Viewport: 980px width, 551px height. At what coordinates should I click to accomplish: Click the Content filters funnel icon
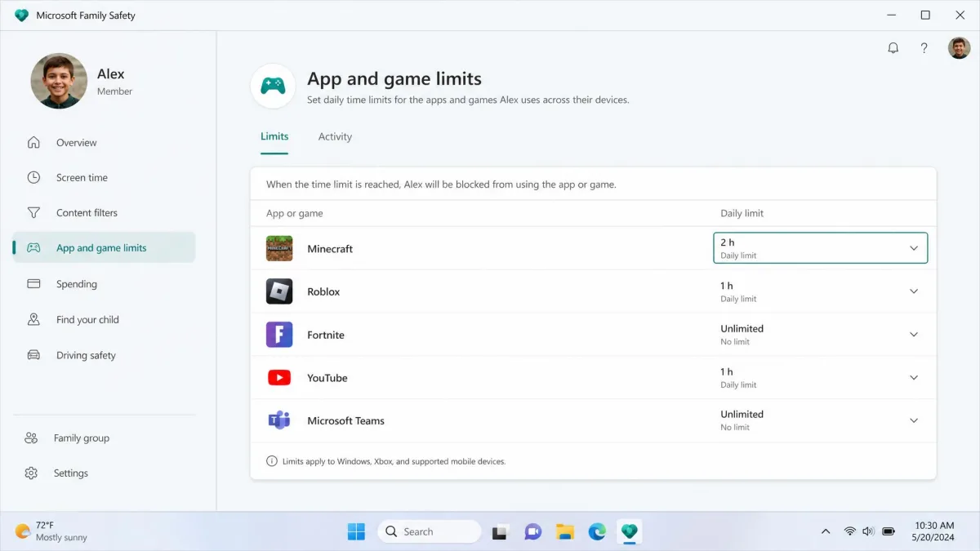pyautogui.click(x=33, y=213)
